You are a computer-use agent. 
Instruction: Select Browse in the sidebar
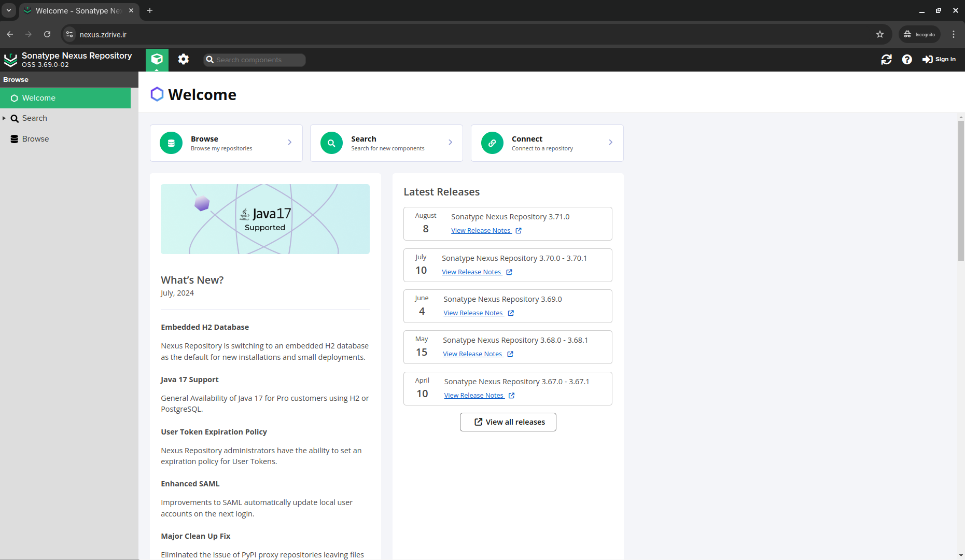pos(35,139)
